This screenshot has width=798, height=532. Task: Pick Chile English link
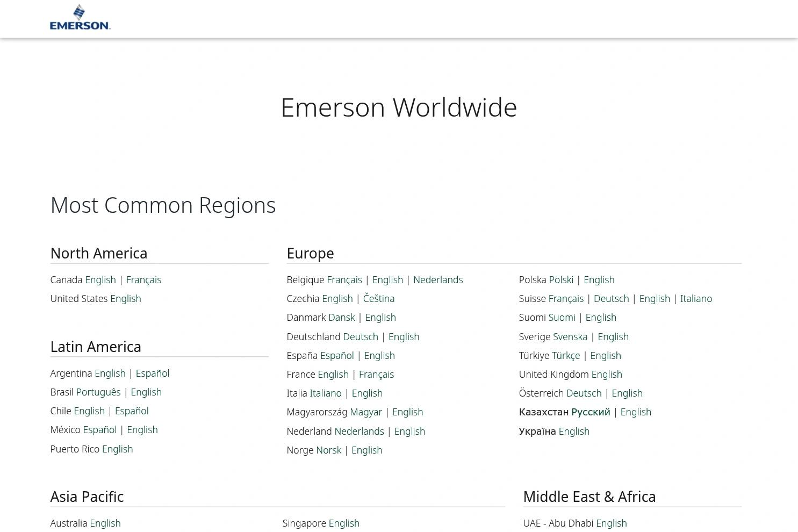click(x=89, y=411)
